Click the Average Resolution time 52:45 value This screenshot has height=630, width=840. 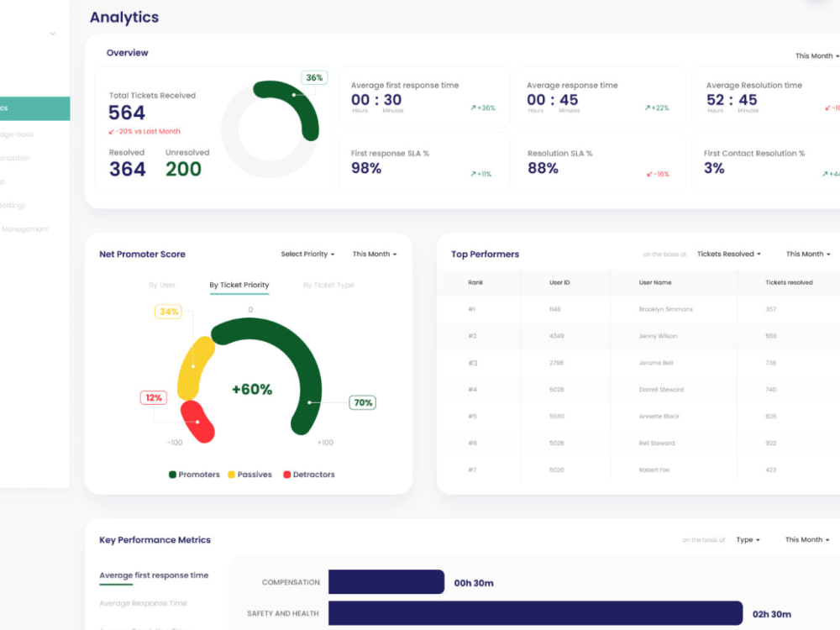click(732, 100)
